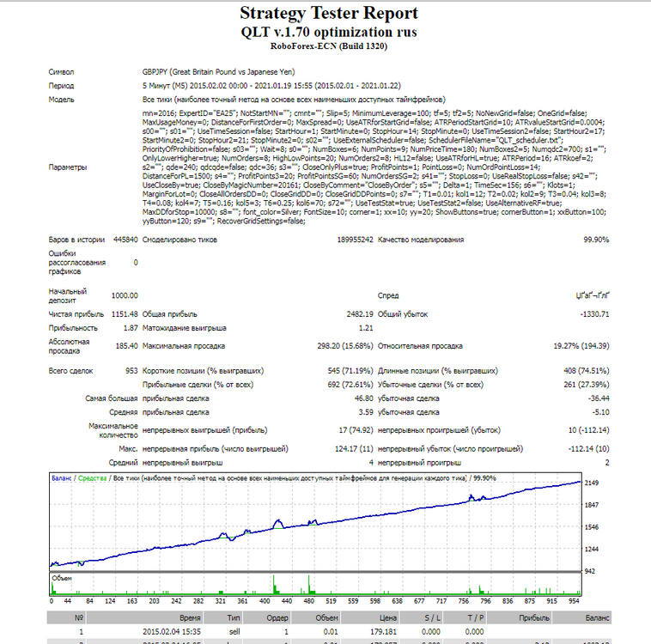Click the largest profit trade value 46.80
Image resolution: width=651 pixels, height=644 pixels.
(x=363, y=398)
